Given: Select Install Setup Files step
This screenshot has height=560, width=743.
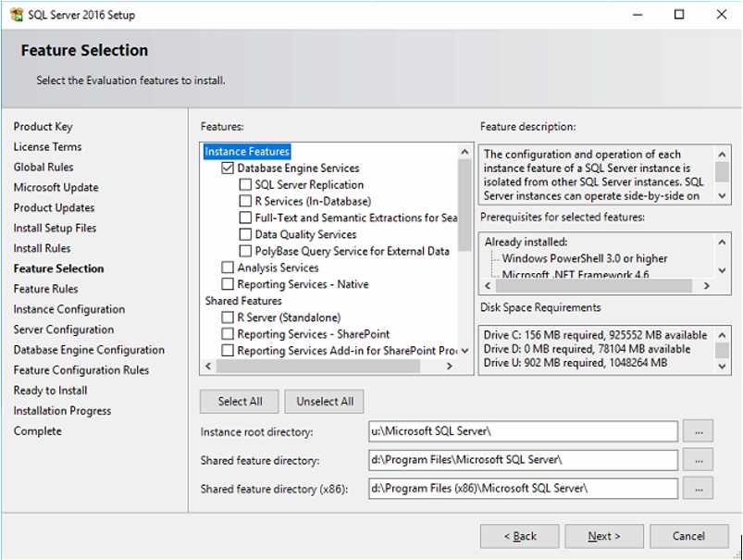Looking at the screenshot, I should coord(55,228).
